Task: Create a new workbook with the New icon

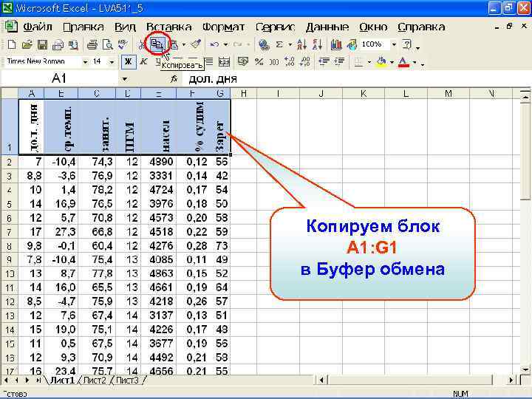Action: [12, 44]
